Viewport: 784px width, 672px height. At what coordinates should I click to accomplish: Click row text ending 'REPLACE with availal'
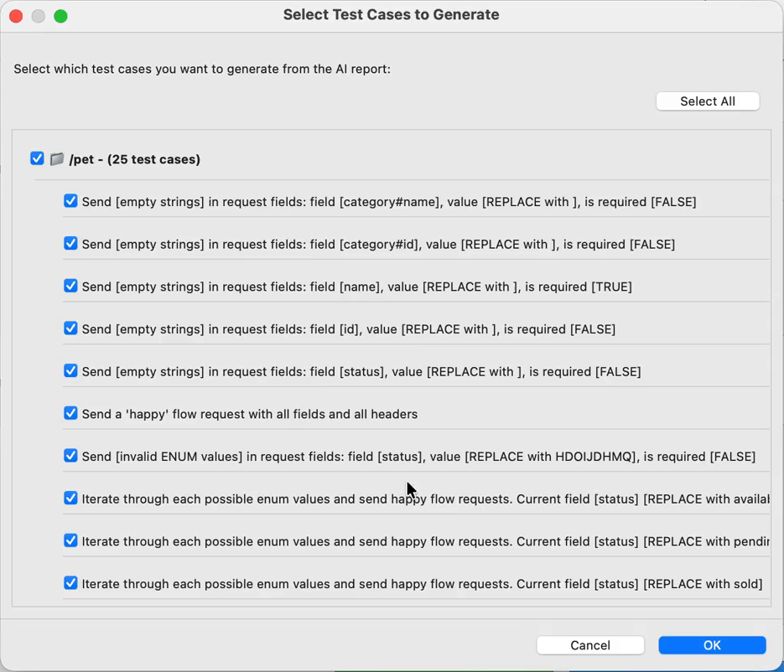point(425,499)
